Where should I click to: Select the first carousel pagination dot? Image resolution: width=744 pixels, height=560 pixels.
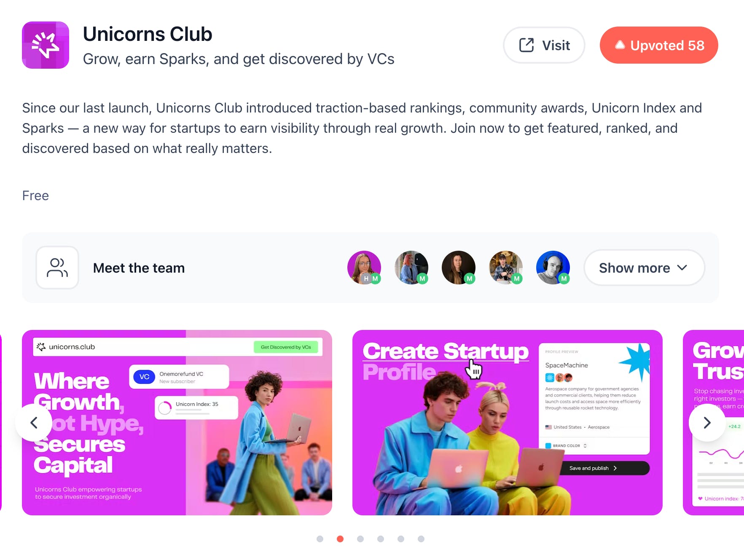tap(320, 539)
